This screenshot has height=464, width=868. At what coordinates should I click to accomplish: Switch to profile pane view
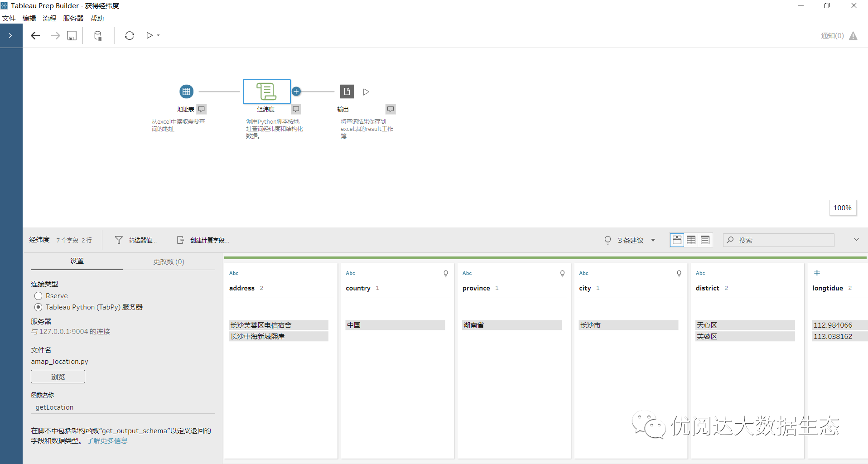677,240
